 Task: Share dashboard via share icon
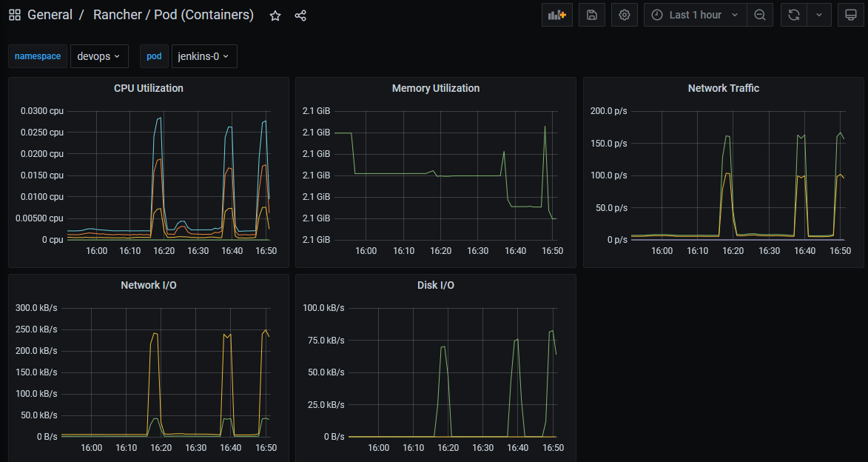click(300, 16)
